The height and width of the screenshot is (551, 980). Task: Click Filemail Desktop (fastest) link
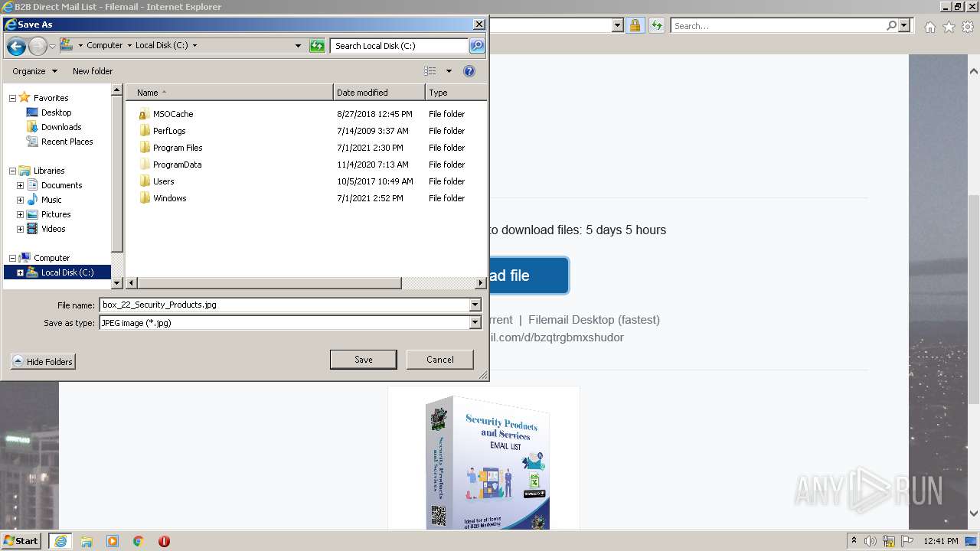[593, 320]
